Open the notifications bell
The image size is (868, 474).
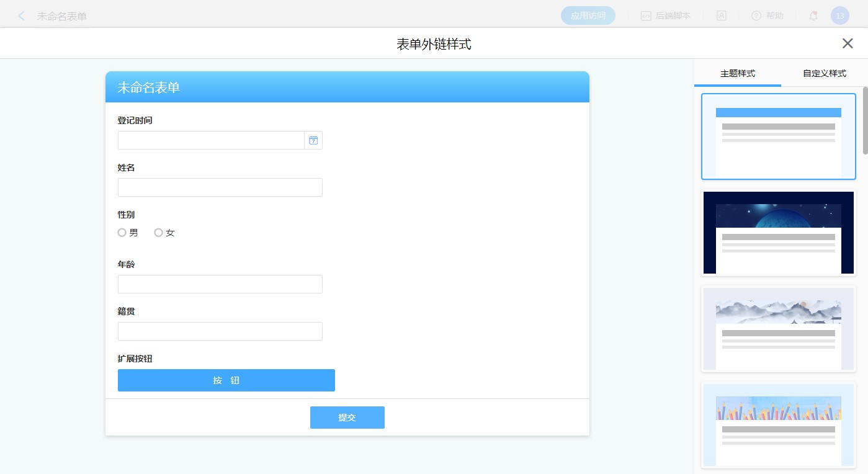813,16
